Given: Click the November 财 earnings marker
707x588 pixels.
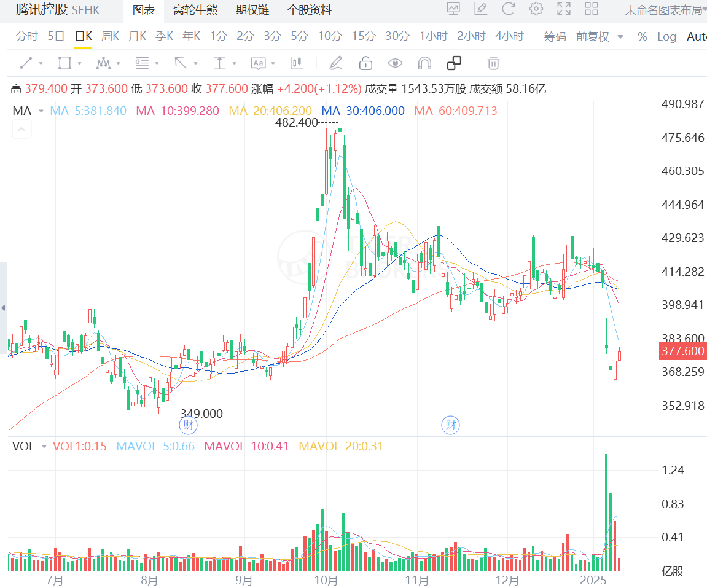Looking at the screenshot, I should tap(450, 425).
